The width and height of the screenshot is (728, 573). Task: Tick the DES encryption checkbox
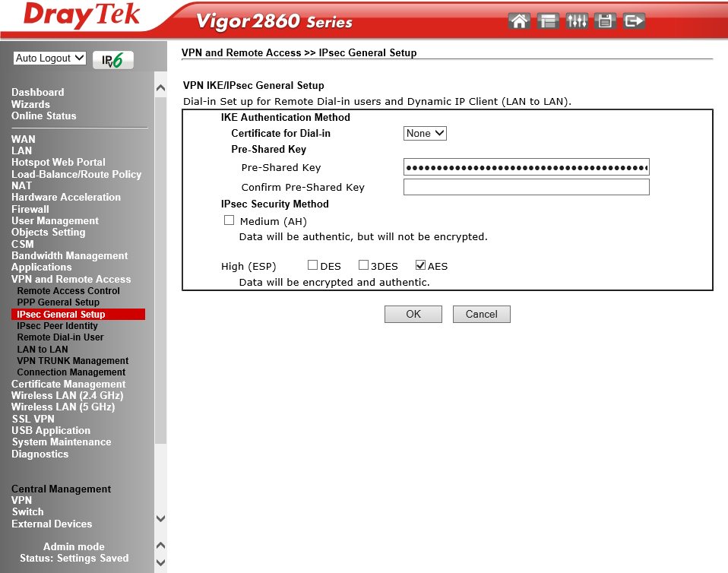[312, 264]
